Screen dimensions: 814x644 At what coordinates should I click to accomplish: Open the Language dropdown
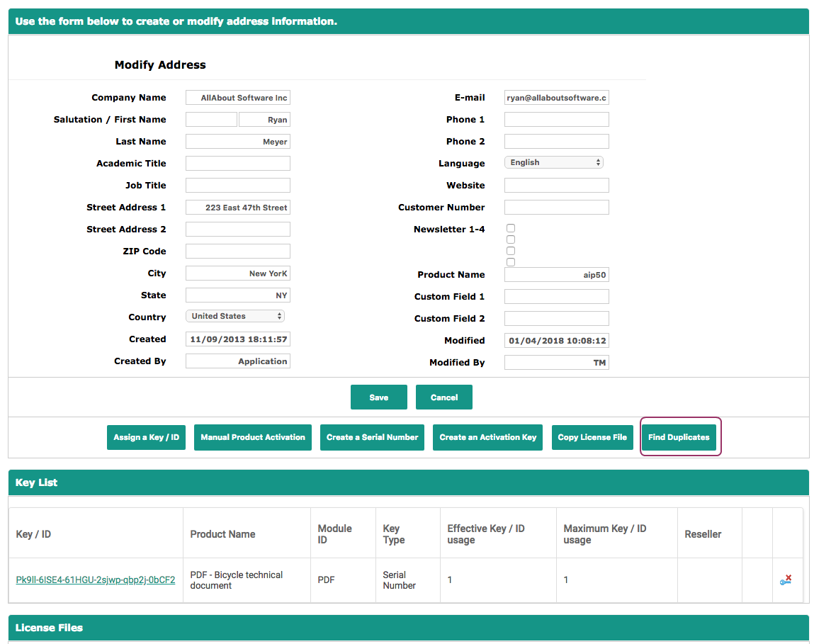tap(553, 162)
